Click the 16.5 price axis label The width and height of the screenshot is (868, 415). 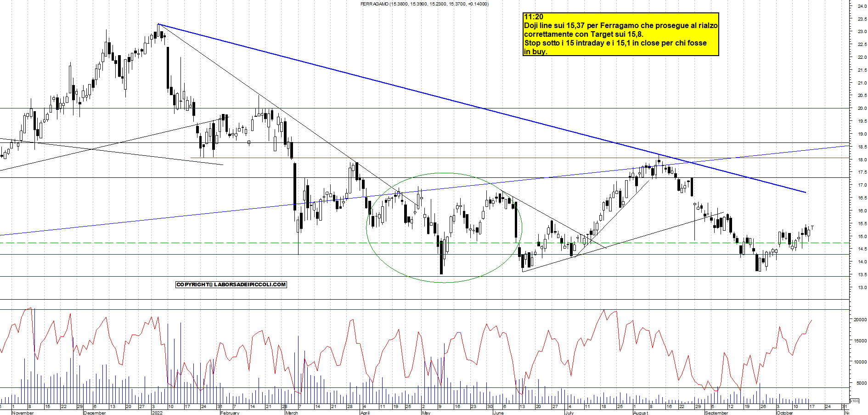tap(862, 198)
